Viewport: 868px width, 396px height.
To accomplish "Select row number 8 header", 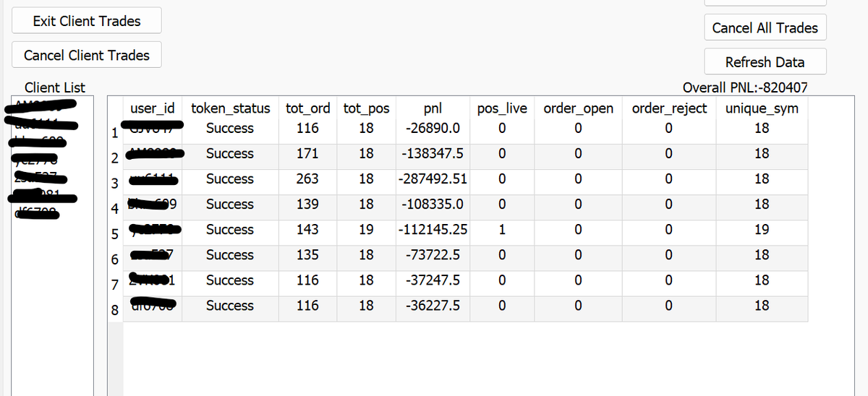I will [114, 310].
